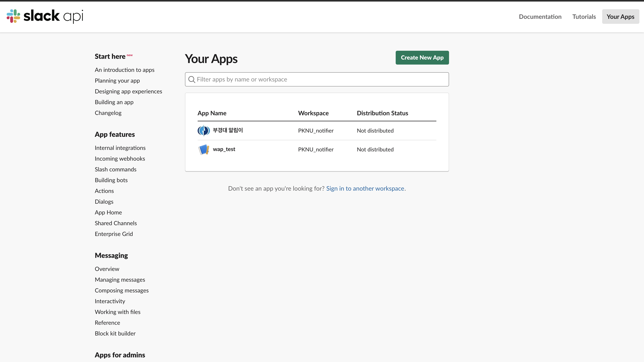
Task: Open An introduction to apps guide
Action: pos(125,70)
